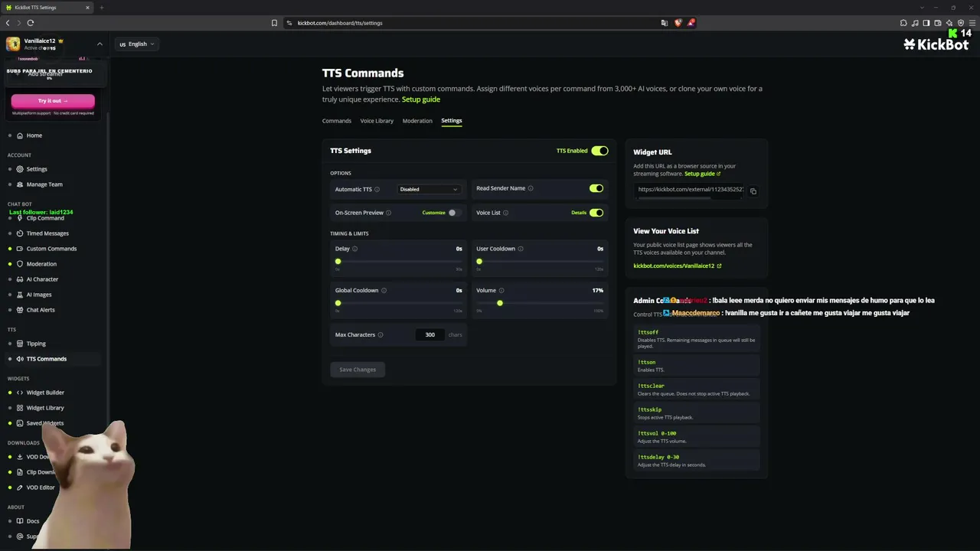Screen dimensions: 980x551
Task: Click the Max Characters input field
Action: tap(430, 335)
